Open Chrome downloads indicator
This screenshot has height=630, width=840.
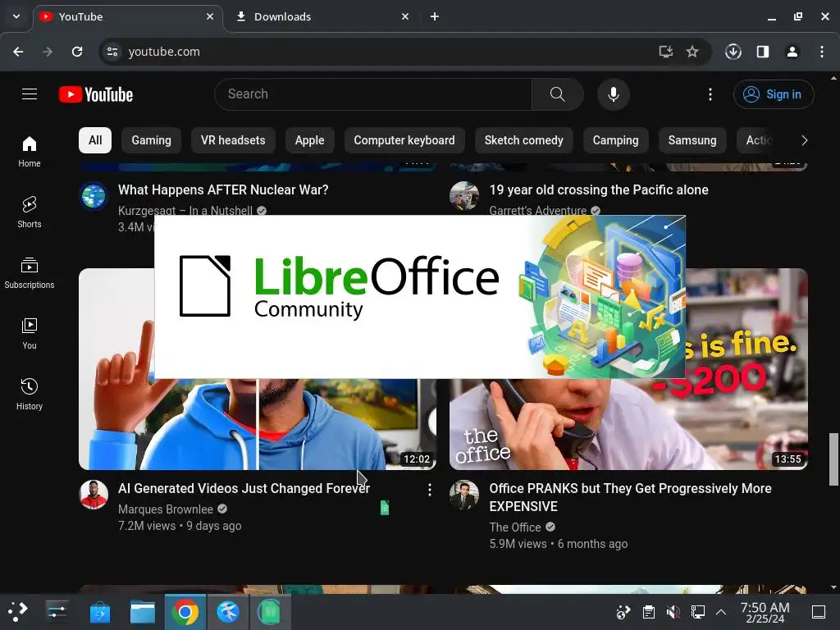pyautogui.click(x=733, y=52)
